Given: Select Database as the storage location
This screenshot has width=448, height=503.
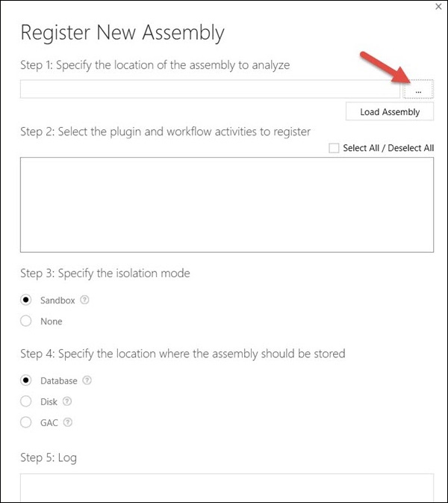Looking at the screenshot, I should [x=26, y=380].
